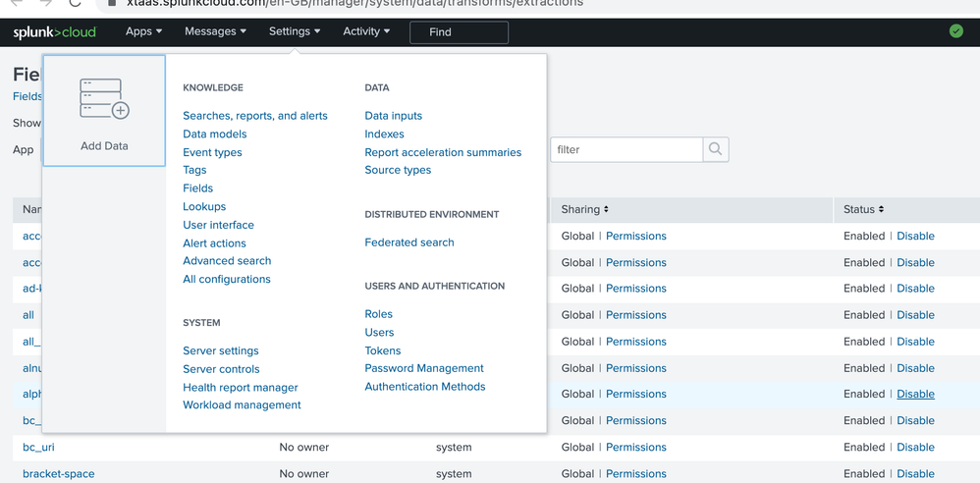Click 'system' in the bracket-space row
The height and width of the screenshot is (483, 980).
click(x=454, y=473)
